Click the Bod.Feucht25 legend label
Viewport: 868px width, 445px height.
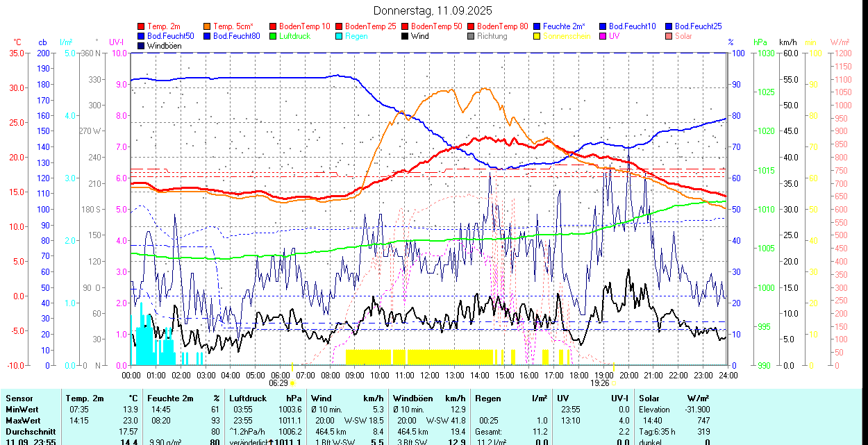(x=698, y=26)
